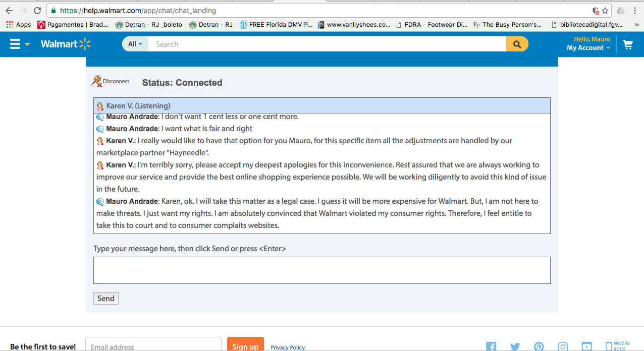Click the orange search magnifier icon
The height and width of the screenshot is (351, 644).
point(517,44)
